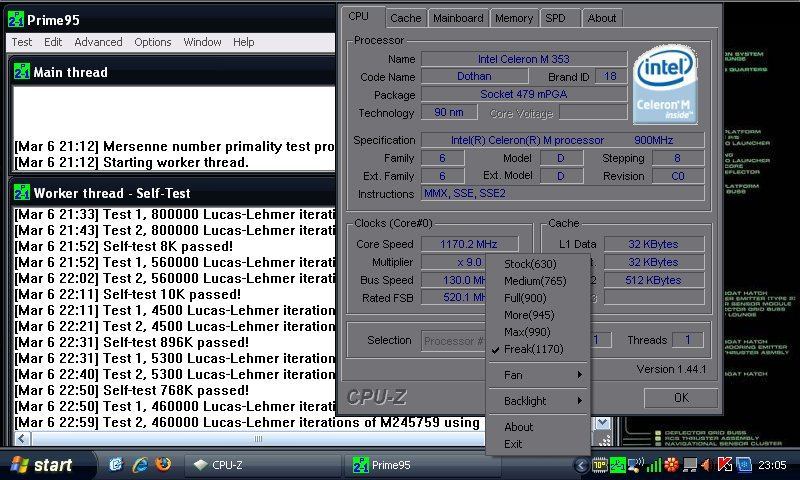Screen dimensions: 800x480
Task: Click 'Self-test 896K passed!' log line
Action: (131, 342)
